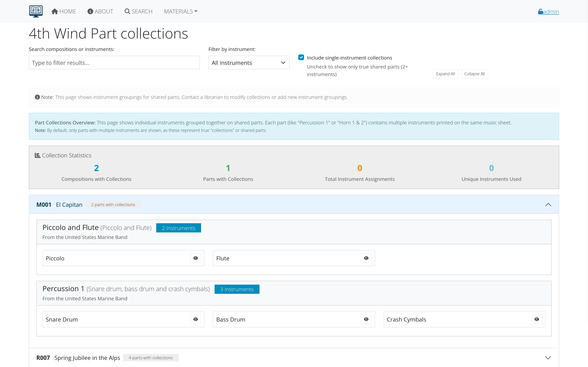The height and width of the screenshot is (367, 588).
Task: Open the MATERIALS menu
Action: click(180, 11)
